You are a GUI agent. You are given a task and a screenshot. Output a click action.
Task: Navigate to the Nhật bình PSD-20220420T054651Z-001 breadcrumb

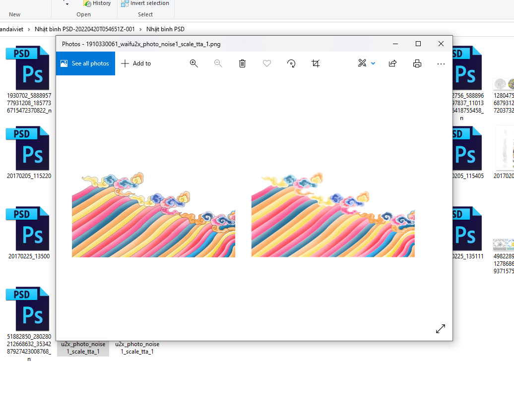84,29
